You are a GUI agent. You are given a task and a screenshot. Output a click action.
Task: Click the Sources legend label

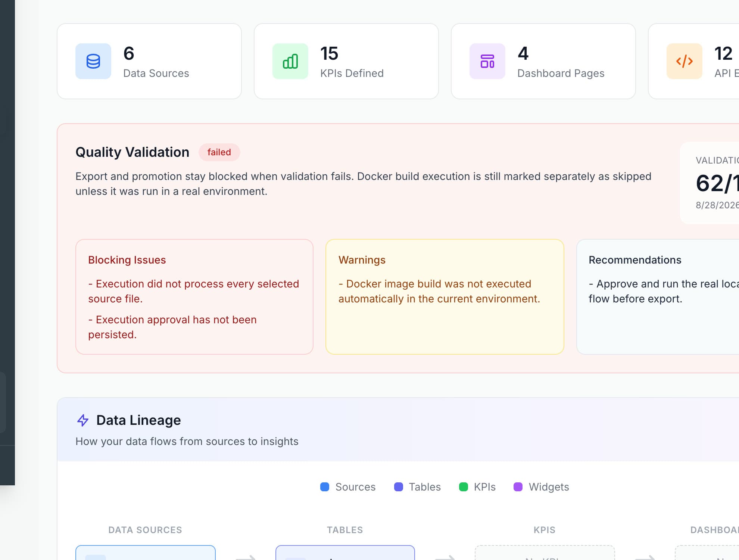(355, 487)
